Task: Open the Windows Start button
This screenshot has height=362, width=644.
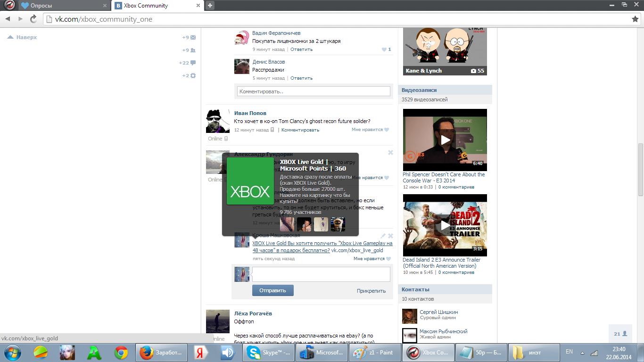Action: [x=12, y=352]
